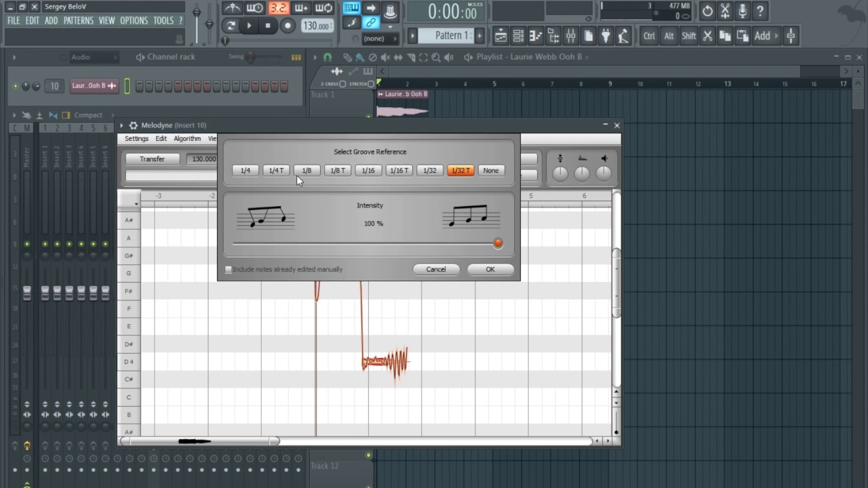The image size is (868, 488).
Task: Click the arrow step-edit icon
Action: tap(370, 8)
